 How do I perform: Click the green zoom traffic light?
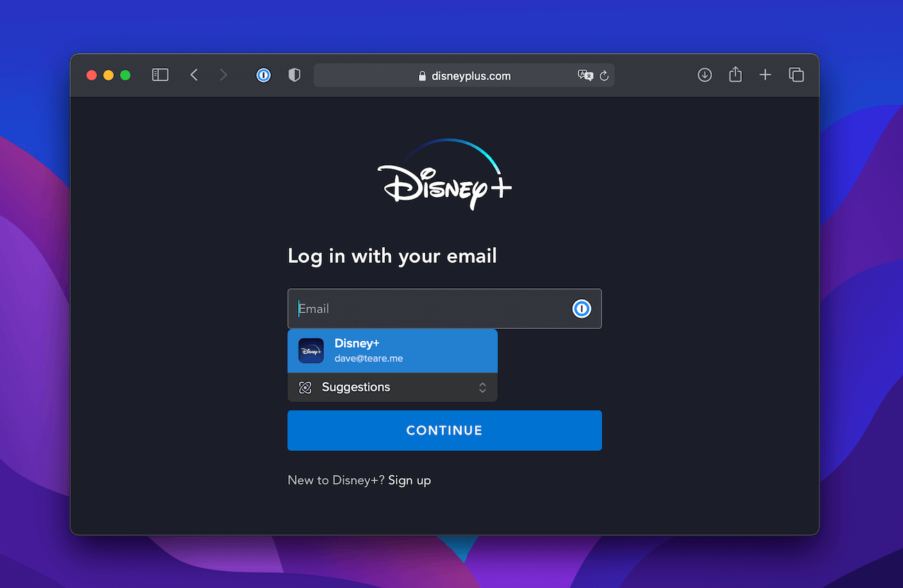(x=125, y=75)
